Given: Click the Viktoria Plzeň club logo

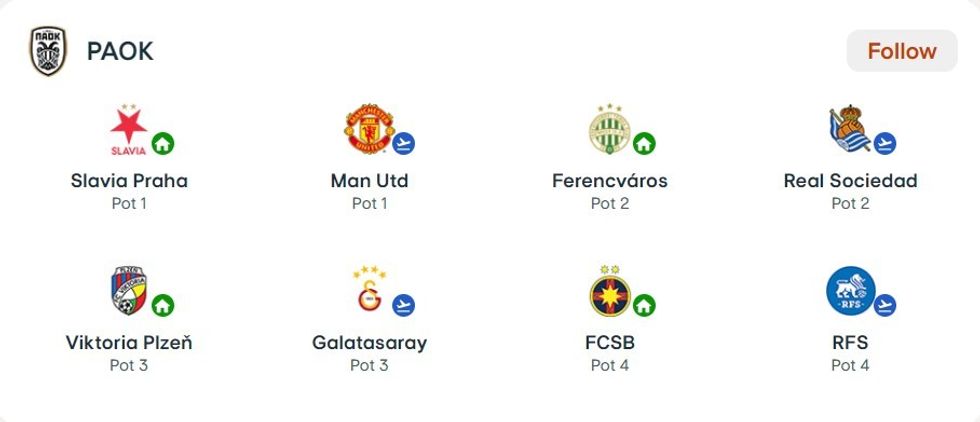Looking at the screenshot, I should 128,291.
